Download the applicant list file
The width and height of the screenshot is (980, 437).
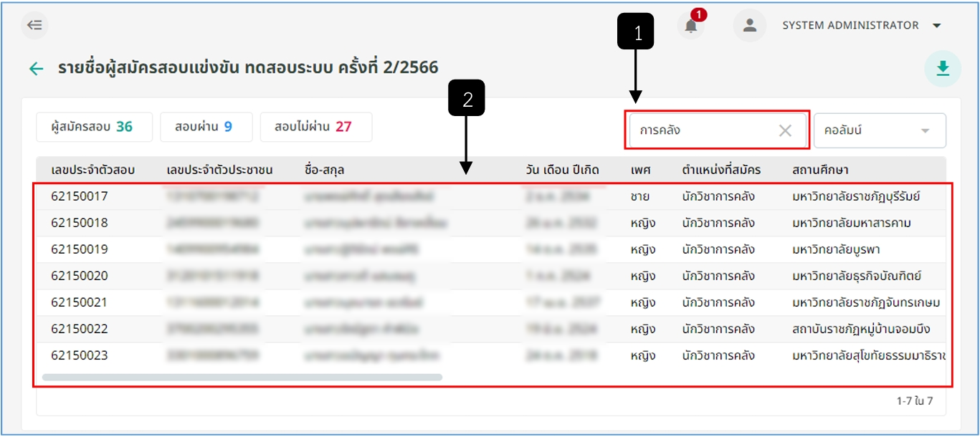[943, 69]
